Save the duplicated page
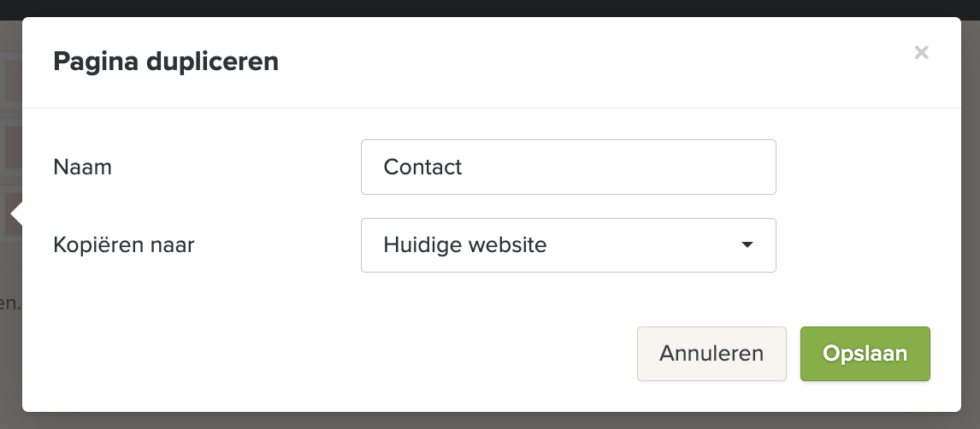980x429 pixels. click(865, 354)
